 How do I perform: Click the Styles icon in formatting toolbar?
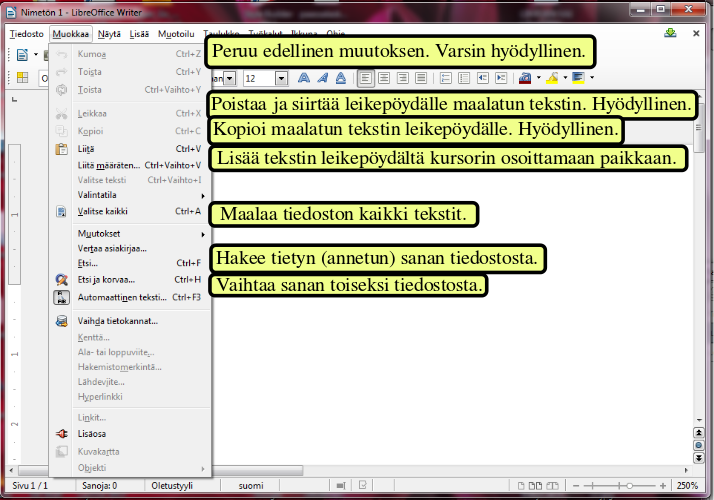22,78
